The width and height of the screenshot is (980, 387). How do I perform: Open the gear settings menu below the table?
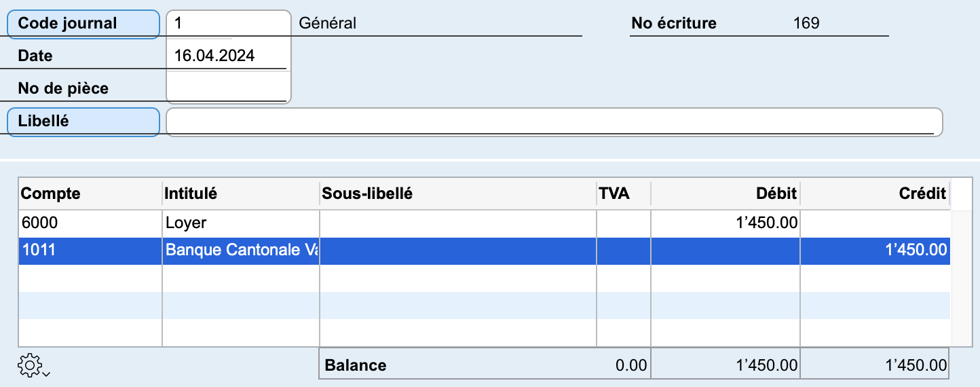(29, 365)
